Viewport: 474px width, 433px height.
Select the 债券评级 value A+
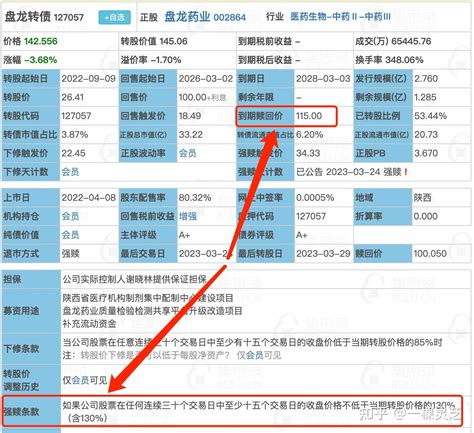point(302,235)
